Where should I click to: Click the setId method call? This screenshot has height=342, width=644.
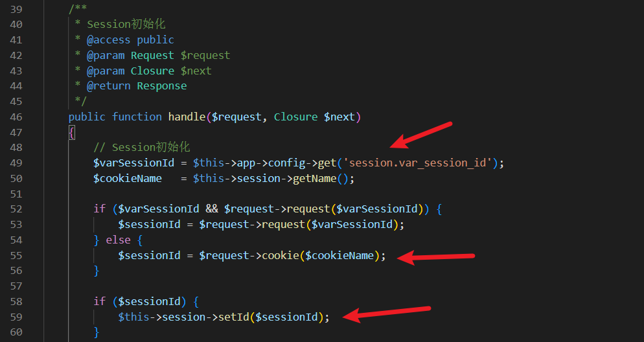[233, 317]
